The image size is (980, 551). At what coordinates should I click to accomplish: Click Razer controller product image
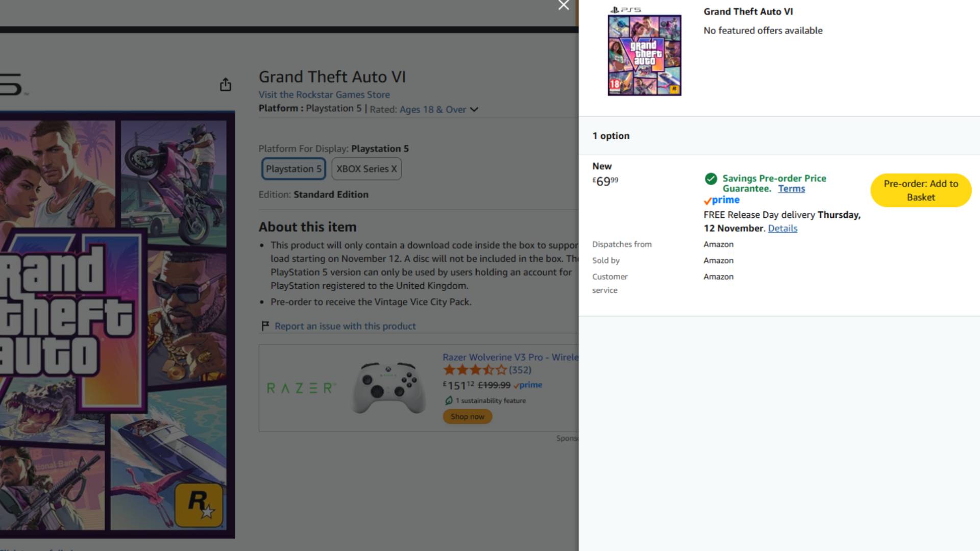[x=389, y=388]
